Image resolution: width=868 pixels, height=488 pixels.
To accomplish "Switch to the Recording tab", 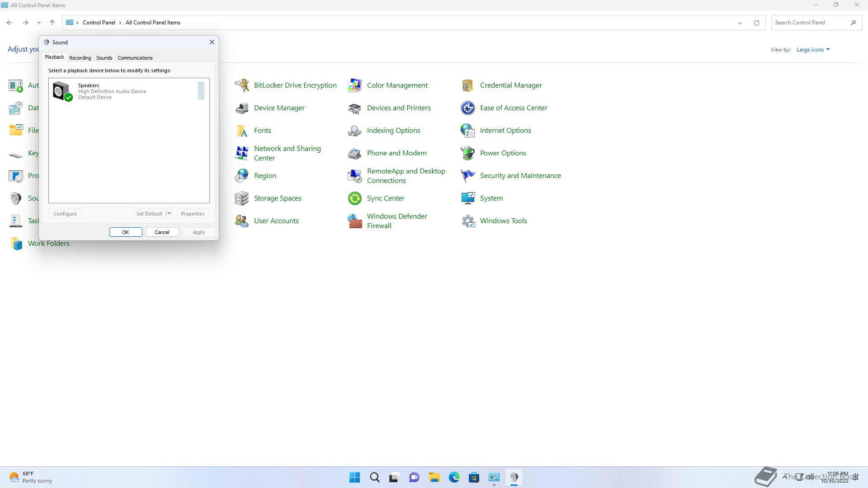I will click(x=80, y=58).
